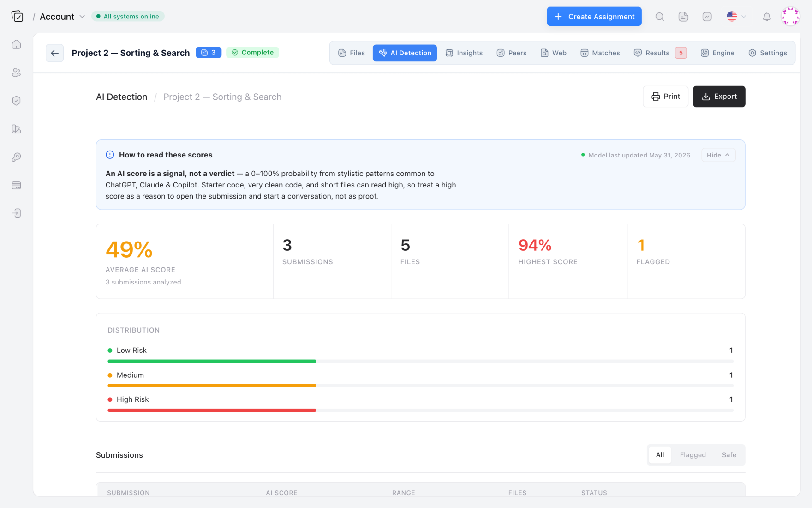Image resolution: width=812 pixels, height=508 pixels.
Task: Switch to the Files tab
Action: point(352,53)
